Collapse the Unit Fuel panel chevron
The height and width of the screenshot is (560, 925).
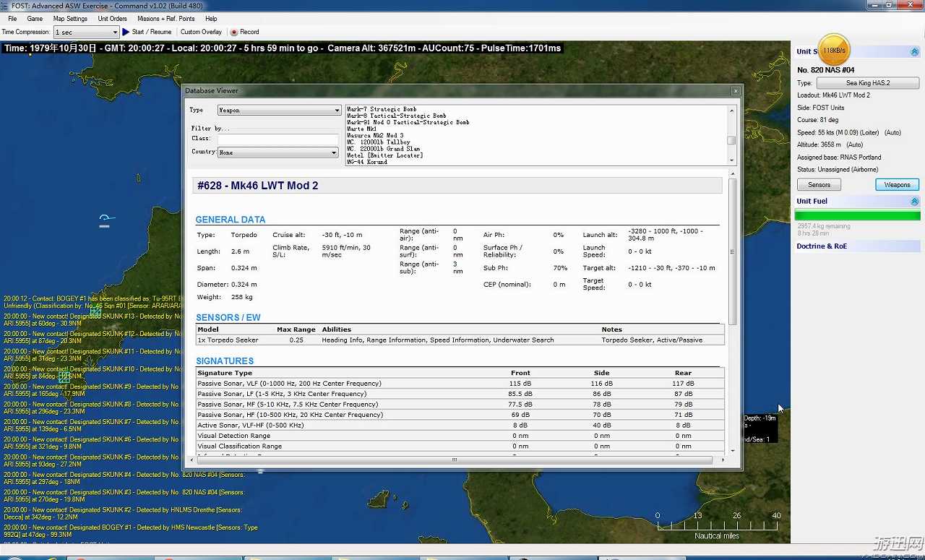914,202
